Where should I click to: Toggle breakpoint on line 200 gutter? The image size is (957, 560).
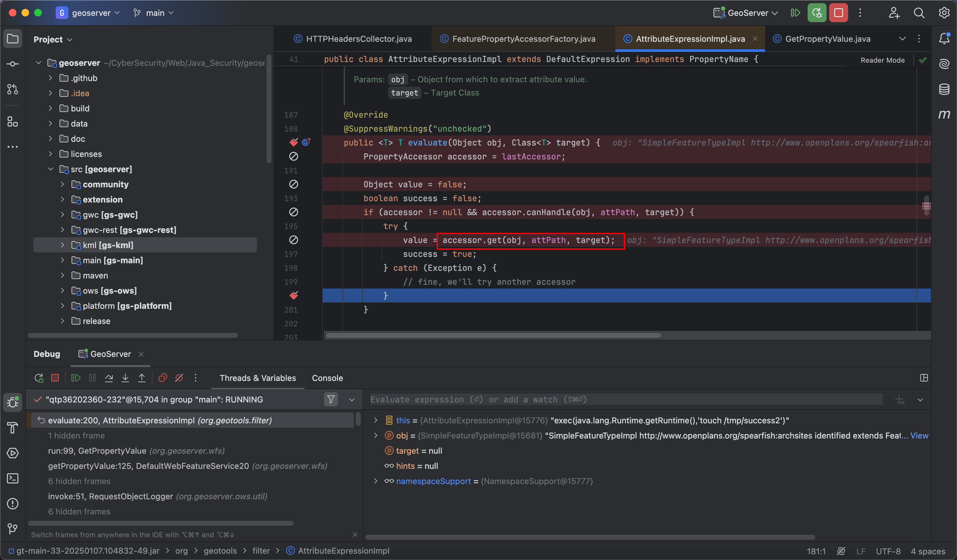(x=294, y=295)
